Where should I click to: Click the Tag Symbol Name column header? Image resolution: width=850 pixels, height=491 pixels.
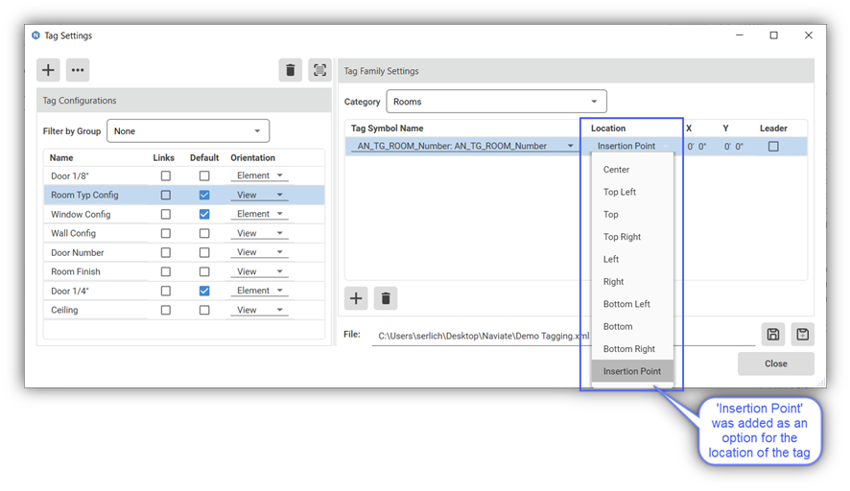[x=387, y=128]
